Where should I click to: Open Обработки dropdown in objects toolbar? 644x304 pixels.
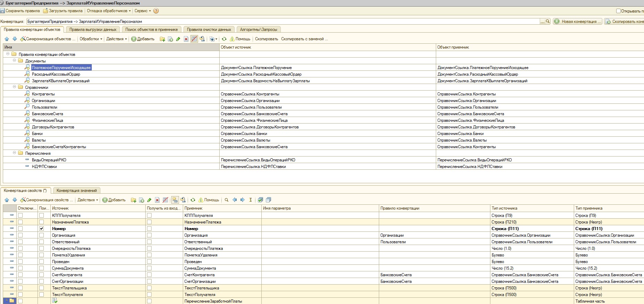tap(91, 39)
